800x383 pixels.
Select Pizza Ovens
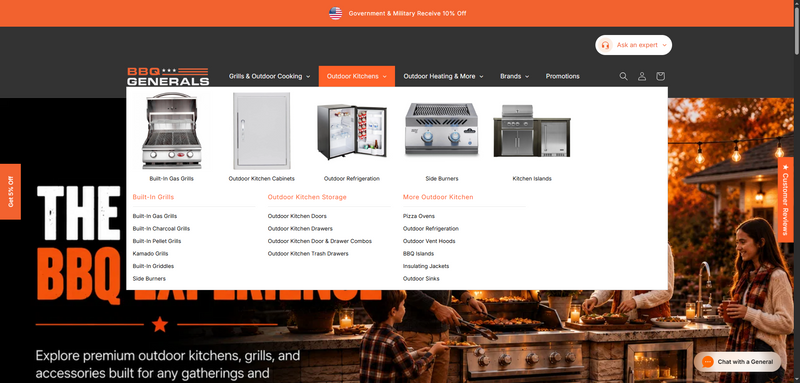click(x=419, y=216)
